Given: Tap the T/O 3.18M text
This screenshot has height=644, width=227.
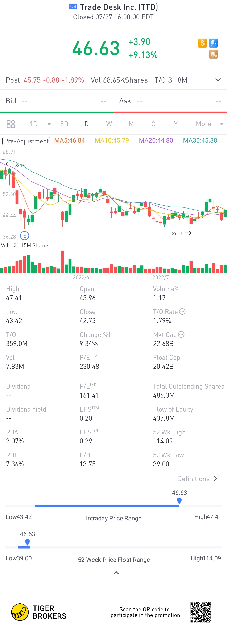Looking at the screenshot, I should click(171, 80).
